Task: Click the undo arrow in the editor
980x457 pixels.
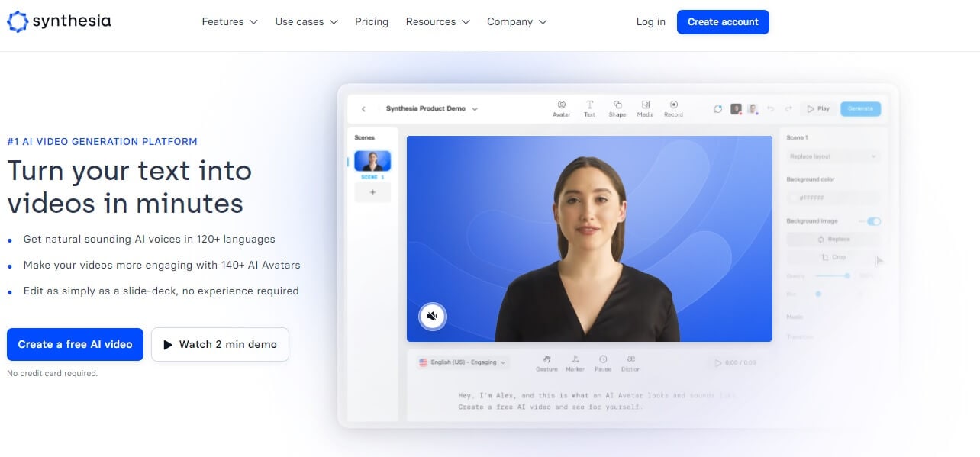Action: click(x=771, y=109)
